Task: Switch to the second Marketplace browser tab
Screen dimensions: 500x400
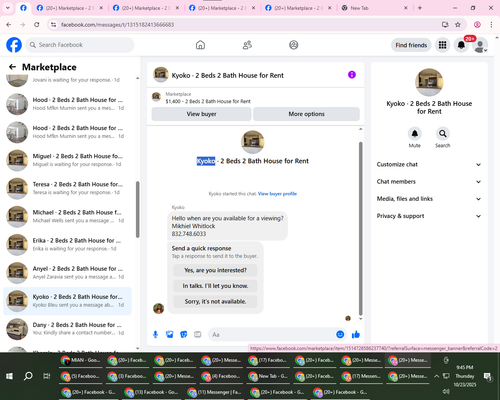Action: 146,8
